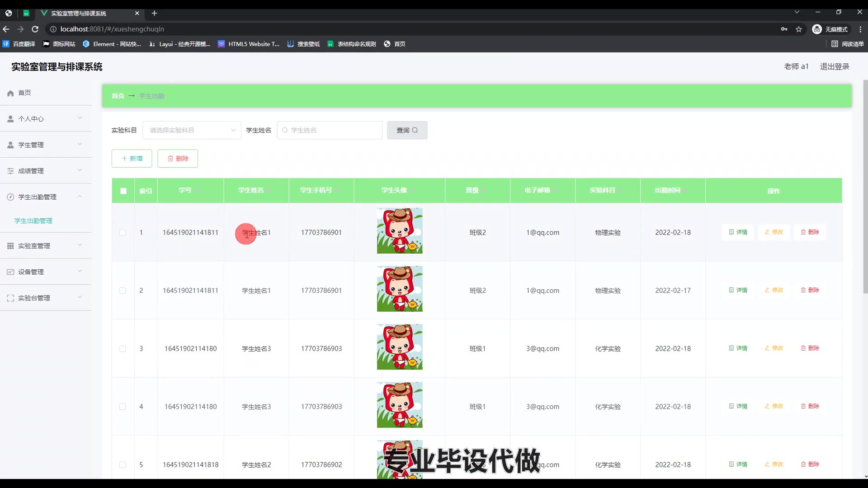Expand the 成绩管理 sidebar menu
The image size is (868, 488).
click(x=46, y=171)
